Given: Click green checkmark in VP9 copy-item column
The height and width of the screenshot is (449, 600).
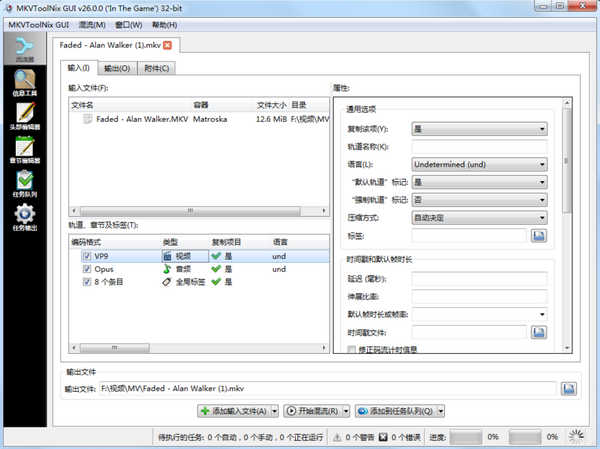Looking at the screenshot, I should point(216,256).
